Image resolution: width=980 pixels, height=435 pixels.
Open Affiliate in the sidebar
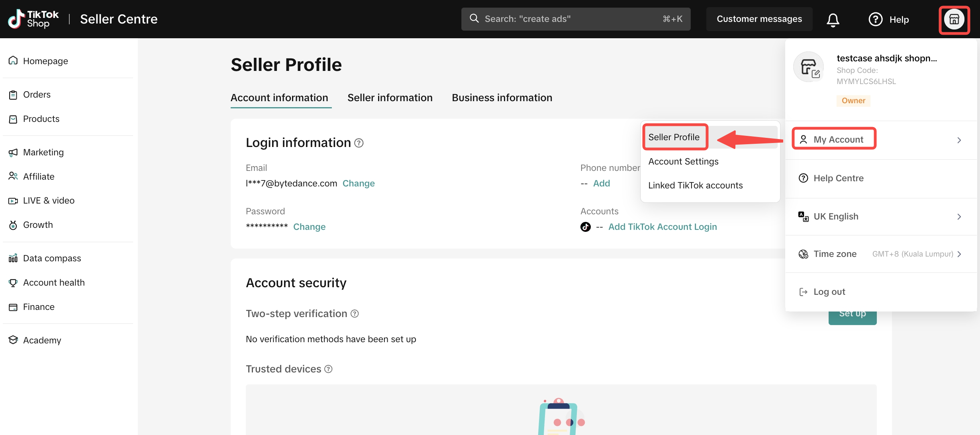(39, 176)
